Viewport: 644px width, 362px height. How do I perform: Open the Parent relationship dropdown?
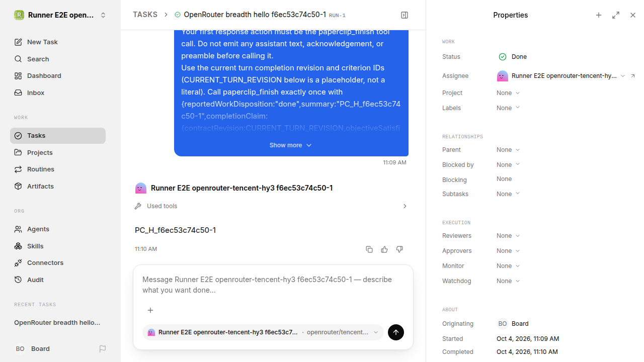(x=508, y=150)
